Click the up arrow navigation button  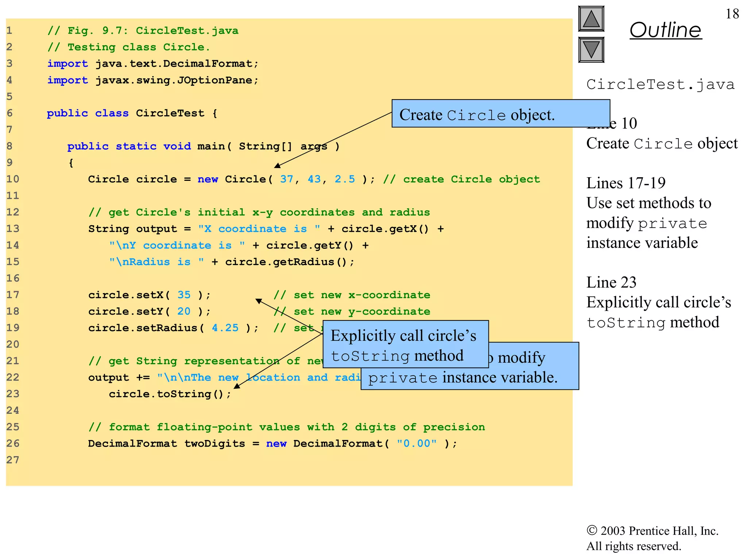point(591,19)
